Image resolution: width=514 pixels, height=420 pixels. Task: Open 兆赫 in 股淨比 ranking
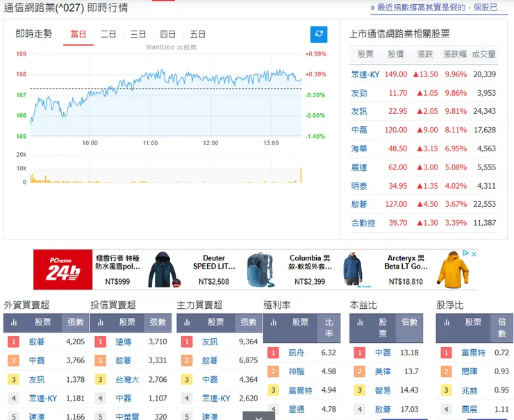point(470,391)
